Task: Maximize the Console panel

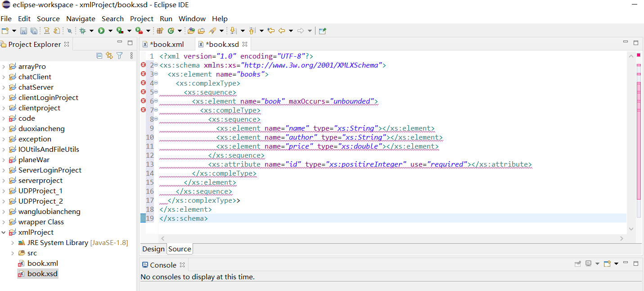Action: tap(636, 264)
